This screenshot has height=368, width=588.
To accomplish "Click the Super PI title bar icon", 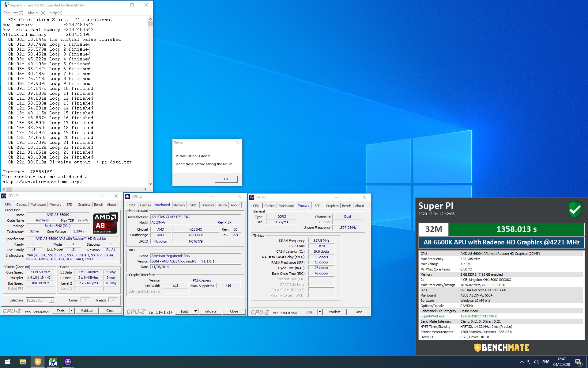I will coord(6,5).
